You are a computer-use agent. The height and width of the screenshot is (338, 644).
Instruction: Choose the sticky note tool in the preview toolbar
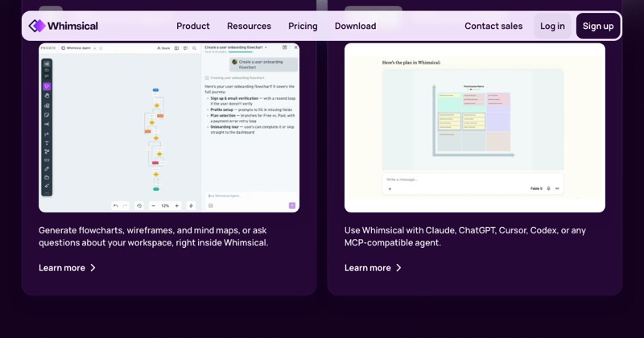point(47,115)
